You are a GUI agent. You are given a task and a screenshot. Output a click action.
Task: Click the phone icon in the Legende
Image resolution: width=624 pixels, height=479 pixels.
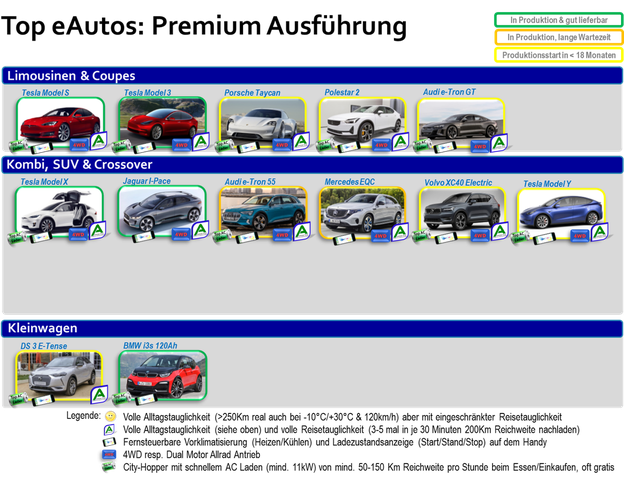pyautogui.click(x=109, y=442)
